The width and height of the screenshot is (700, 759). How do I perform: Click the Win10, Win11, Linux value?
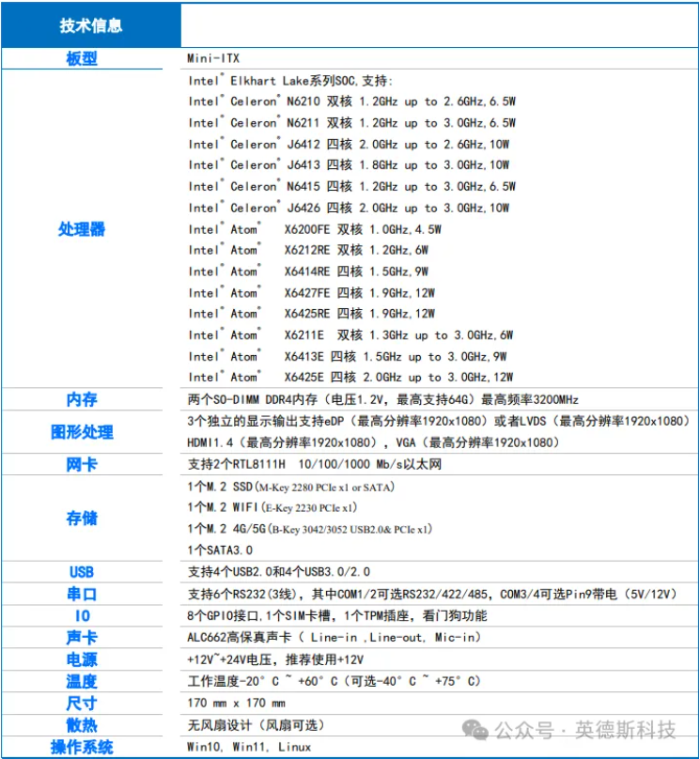(x=249, y=747)
